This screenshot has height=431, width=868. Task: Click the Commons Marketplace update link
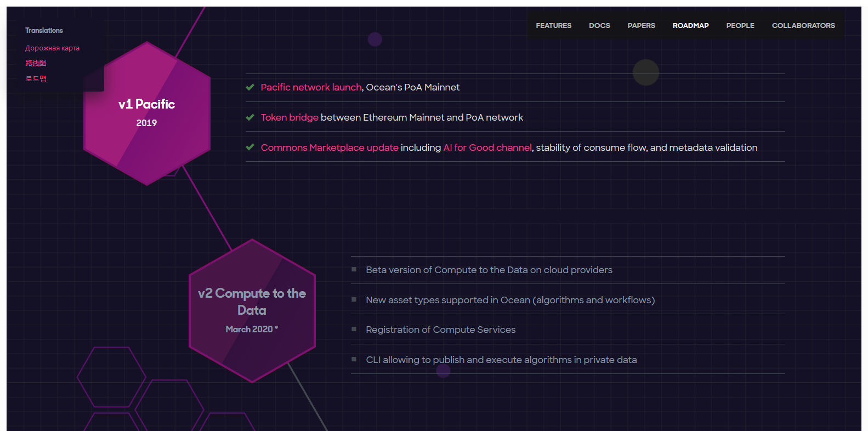330,148
